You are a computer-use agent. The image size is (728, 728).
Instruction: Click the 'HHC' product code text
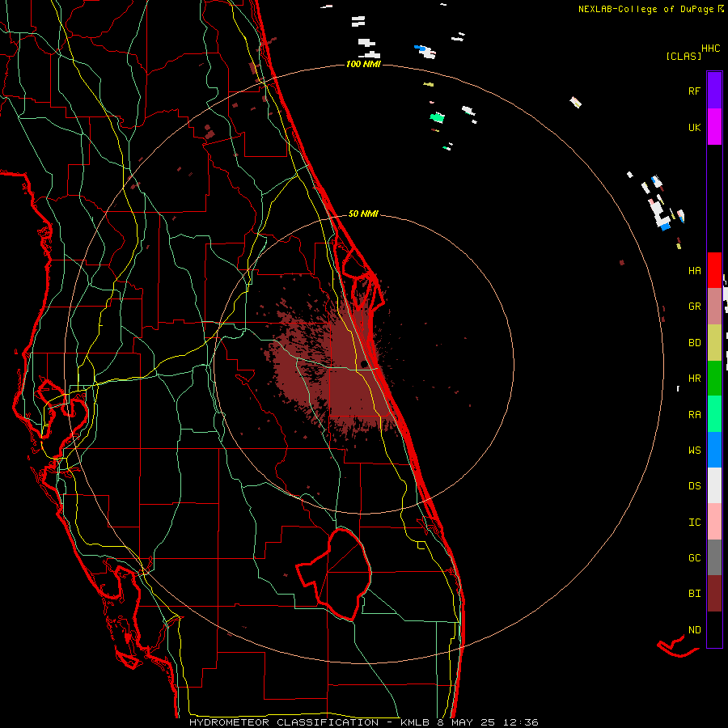711,49
